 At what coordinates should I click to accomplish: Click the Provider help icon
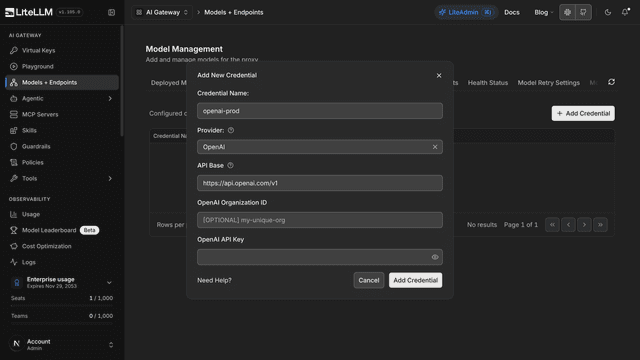(231, 130)
